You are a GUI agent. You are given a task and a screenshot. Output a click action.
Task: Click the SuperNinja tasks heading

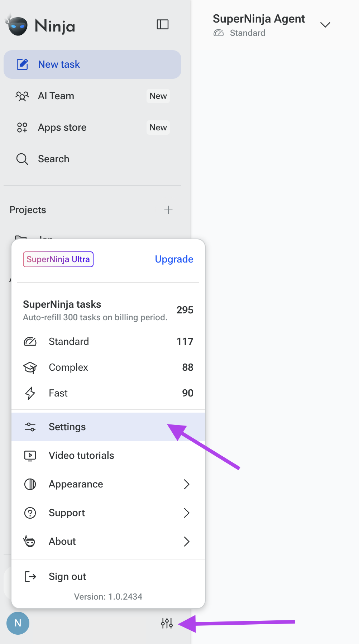coord(62,304)
